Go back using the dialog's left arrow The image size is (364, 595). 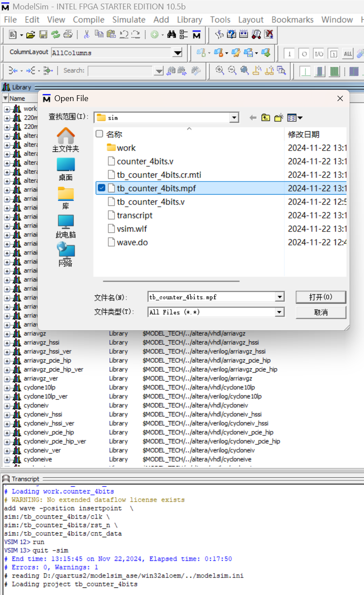(x=253, y=118)
